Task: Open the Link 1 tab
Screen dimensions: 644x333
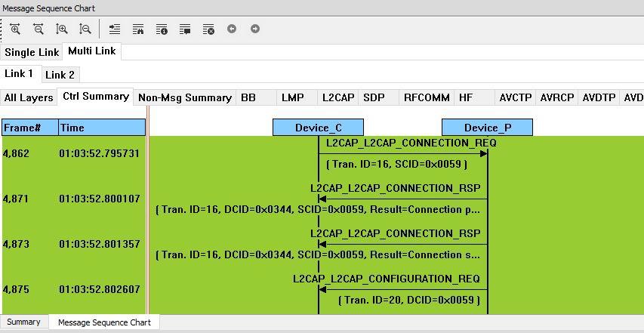Action: 19,73
